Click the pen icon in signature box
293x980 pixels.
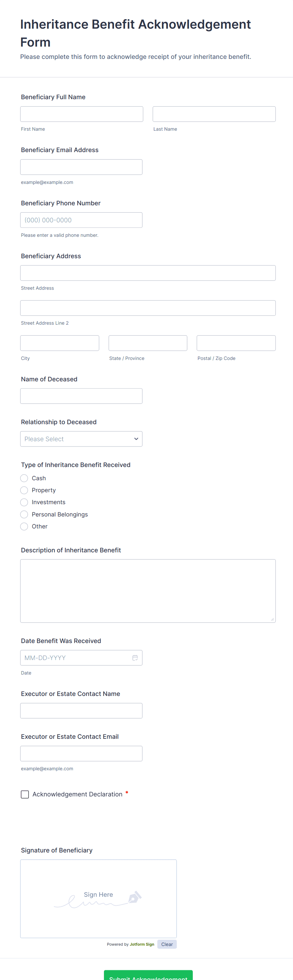coord(135,897)
